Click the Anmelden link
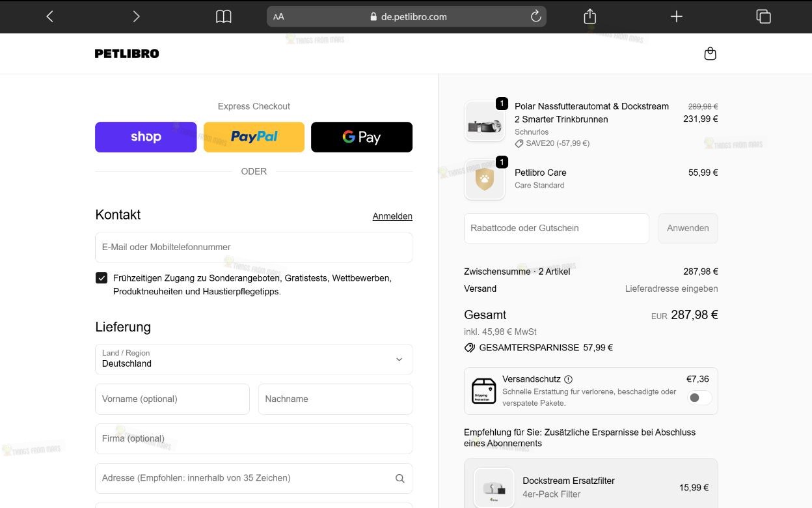The width and height of the screenshot is (812, 508). [392, 216]
